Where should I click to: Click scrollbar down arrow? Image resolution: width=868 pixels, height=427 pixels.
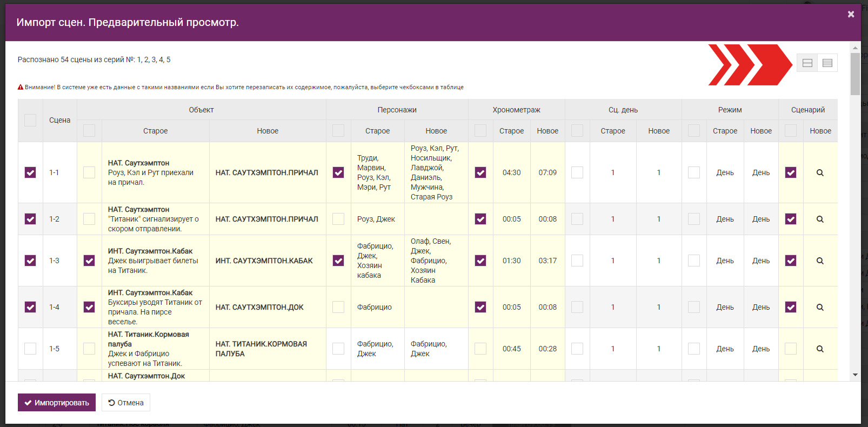[855, 375]
